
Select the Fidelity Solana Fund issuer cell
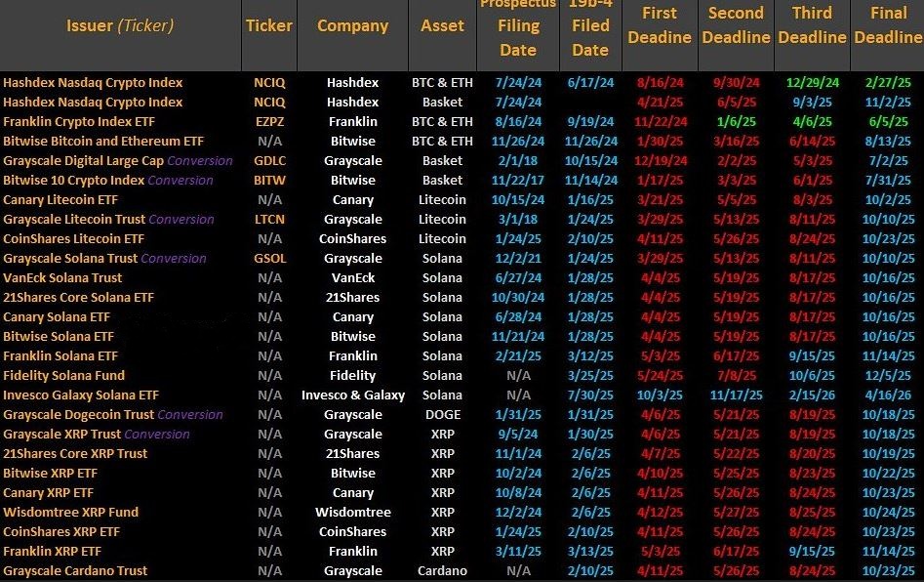click(x=63, y=376)
